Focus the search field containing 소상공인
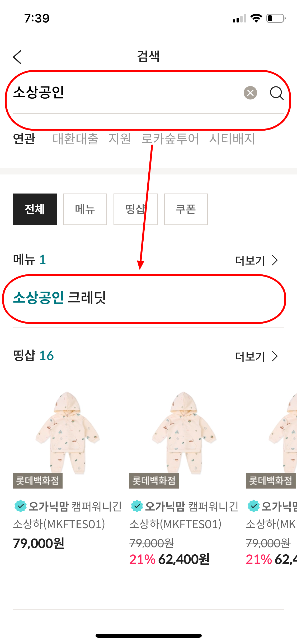 click(127, 93)
